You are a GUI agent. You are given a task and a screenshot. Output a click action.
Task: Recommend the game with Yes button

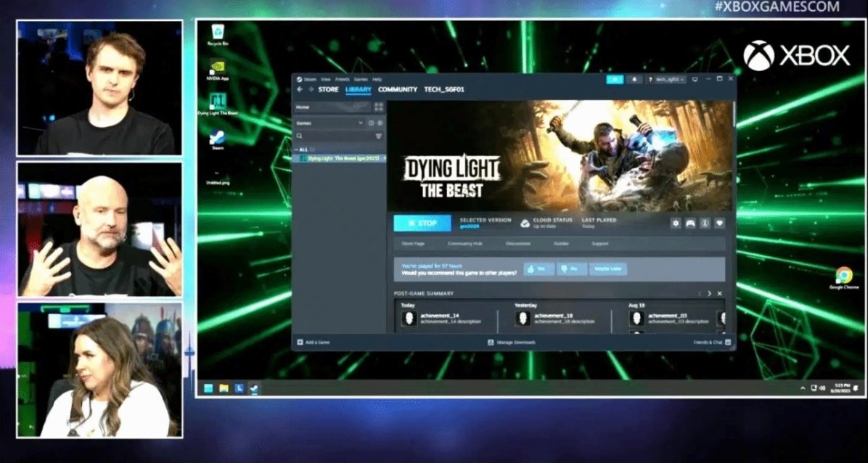coord(539,269)
